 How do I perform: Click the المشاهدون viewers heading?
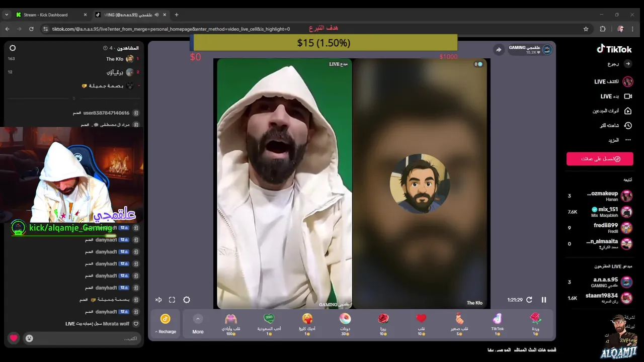(x=128, y=48)
